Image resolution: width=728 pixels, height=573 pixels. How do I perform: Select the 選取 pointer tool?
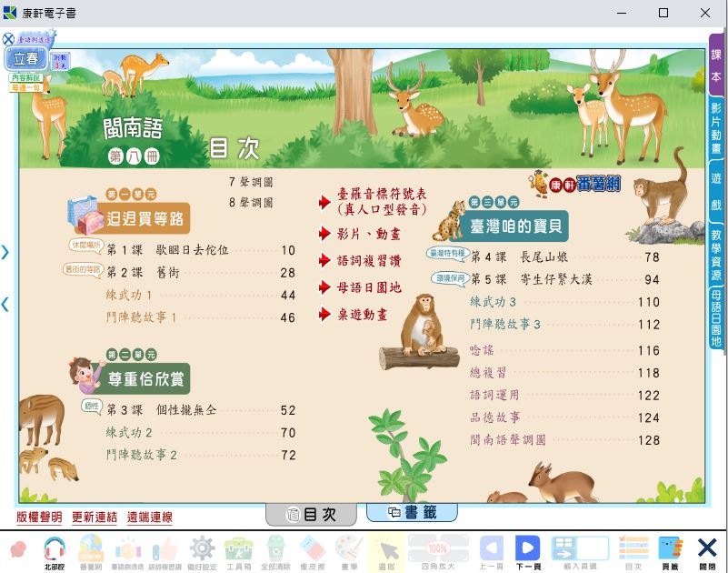pyautogui.click(x=387, y=553)
